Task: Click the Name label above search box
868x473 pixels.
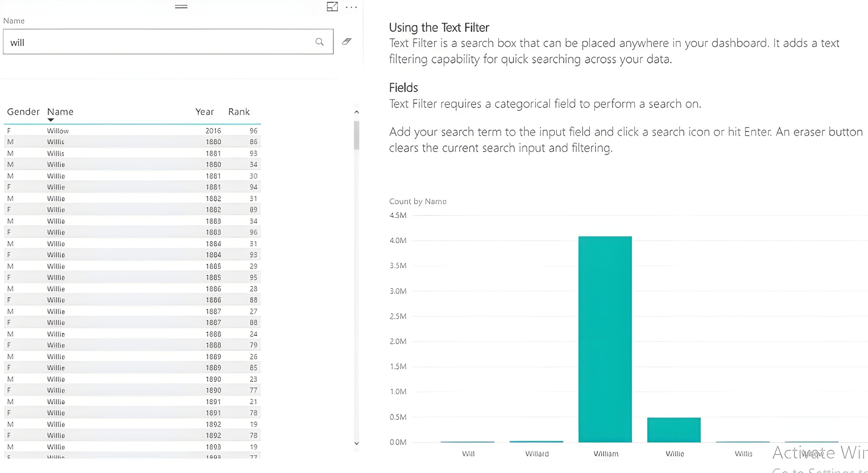Action: pos(14,21)
